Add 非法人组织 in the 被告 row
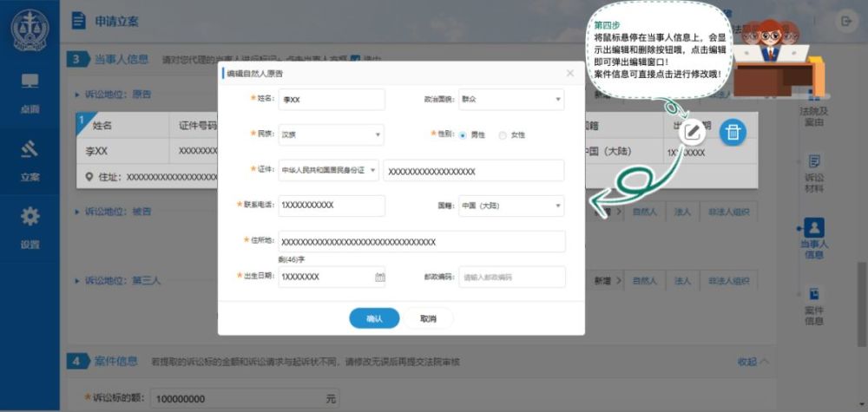 (x=728, y=212)
